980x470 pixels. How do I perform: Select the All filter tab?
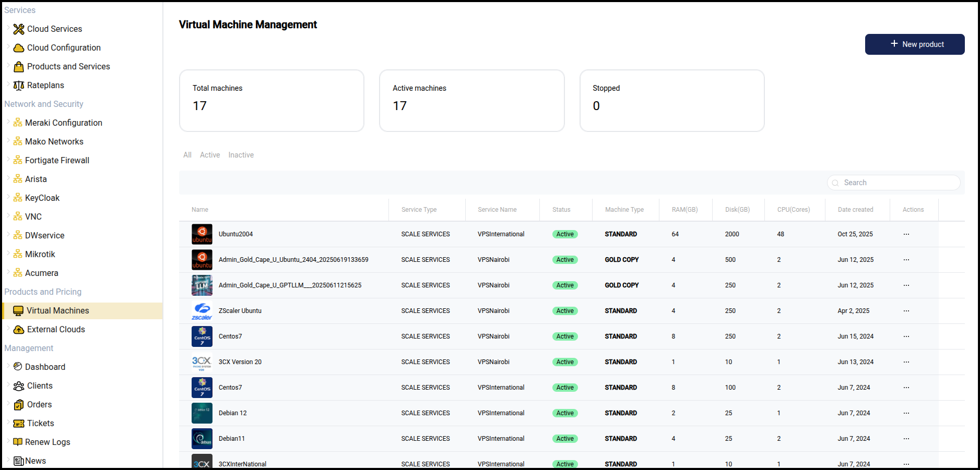pos(187,155)
